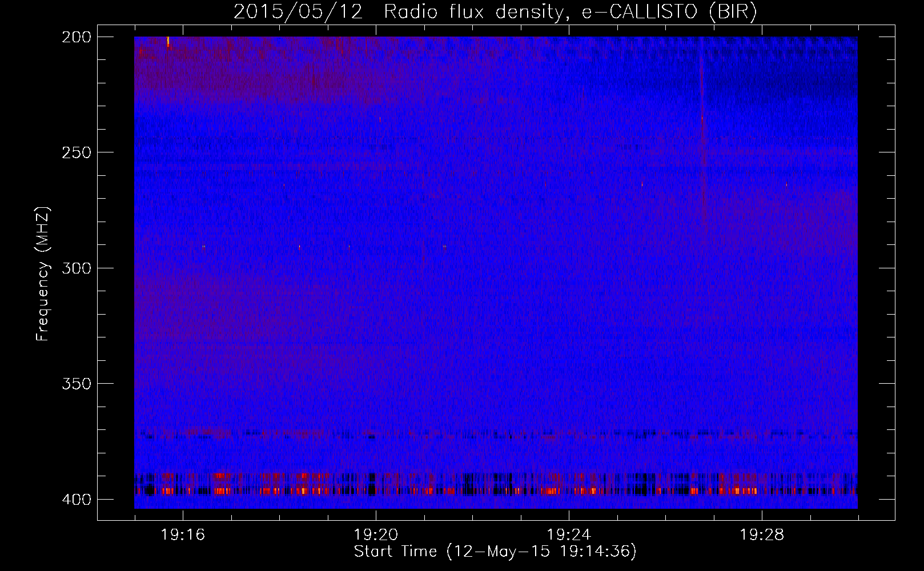924x571 pixels.
Task: Click the 'Frequency (MHZ)' axis label
Action: point(43,274)
